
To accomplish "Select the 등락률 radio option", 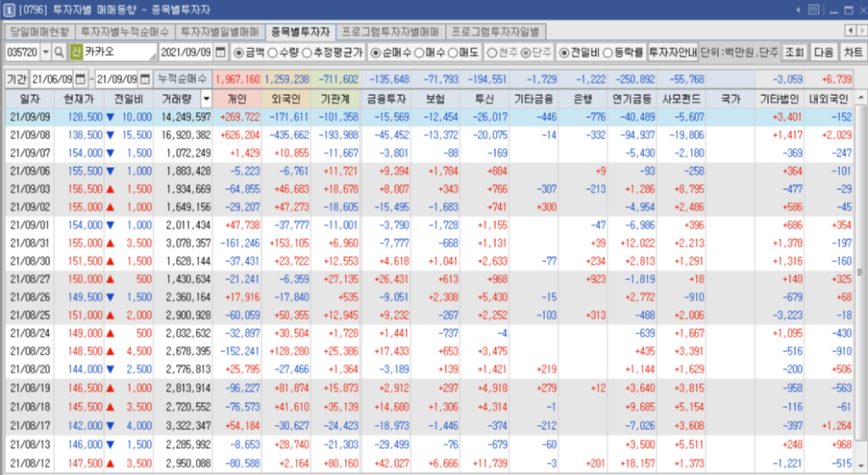I will (x=607, y=53).
